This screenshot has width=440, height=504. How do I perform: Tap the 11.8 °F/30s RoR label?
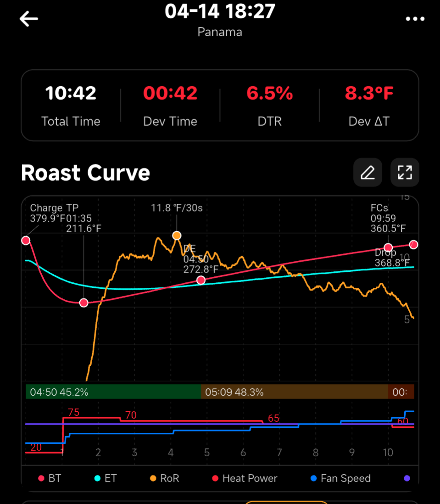pyautogui.click(x=177, y=208)
